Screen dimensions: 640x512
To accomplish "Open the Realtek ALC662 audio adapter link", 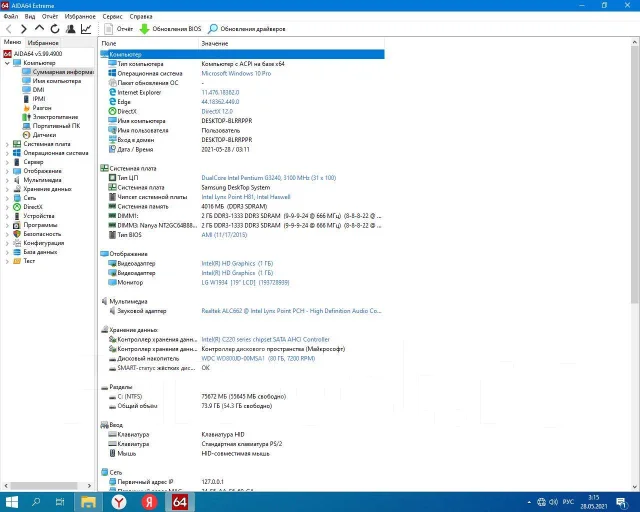I will (291, 311).
